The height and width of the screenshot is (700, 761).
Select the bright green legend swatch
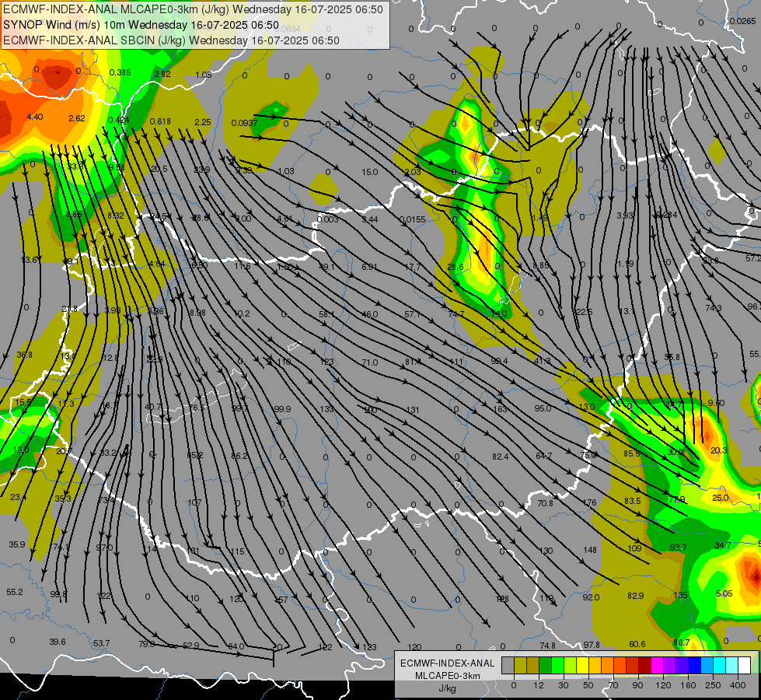pyautogui.click(x=558, y=665)
